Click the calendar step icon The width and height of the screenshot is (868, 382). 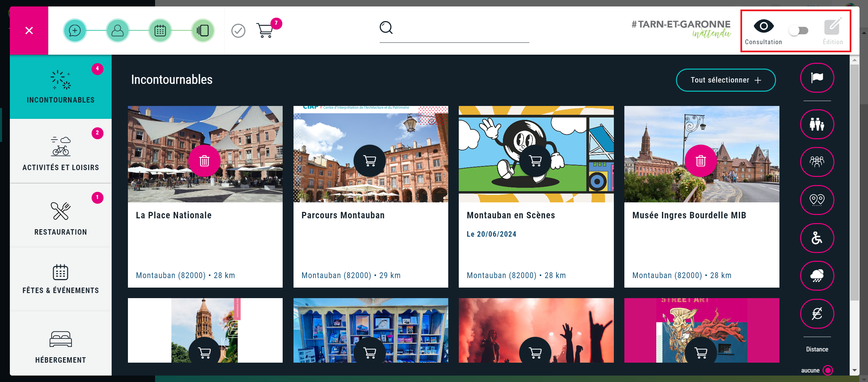pos(160,31)
